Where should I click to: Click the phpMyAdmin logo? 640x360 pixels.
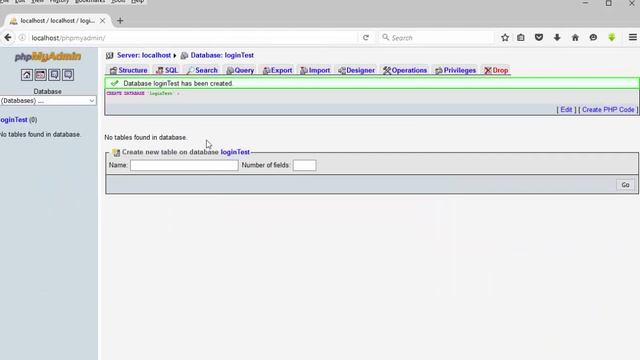pos(48,57)
